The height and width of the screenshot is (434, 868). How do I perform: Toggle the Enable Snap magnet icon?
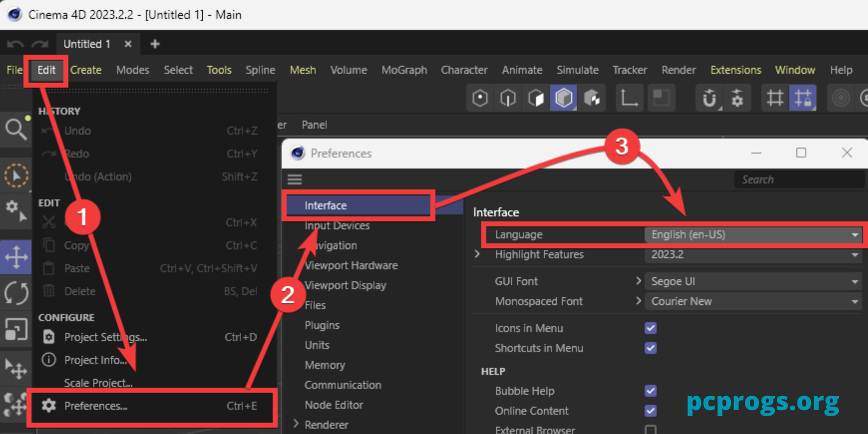click(710, 98)
